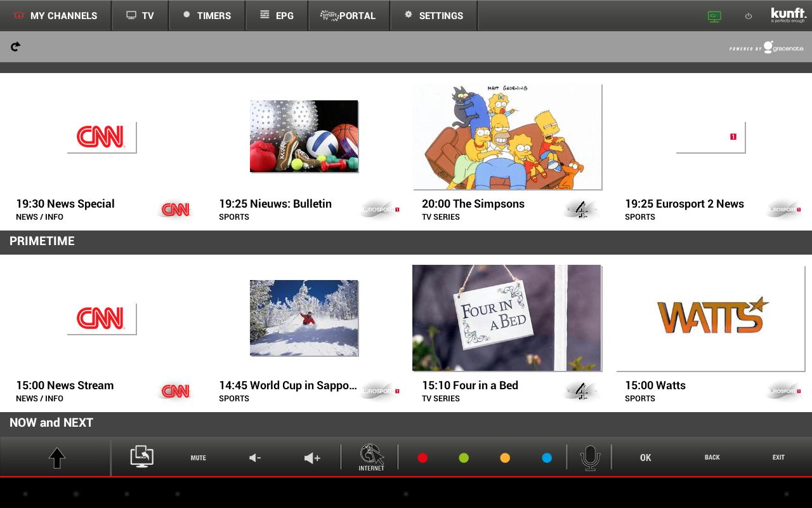Viewport: 812px width, 508px height.
Task: Click the blue color button
Action: coord(547,458)
